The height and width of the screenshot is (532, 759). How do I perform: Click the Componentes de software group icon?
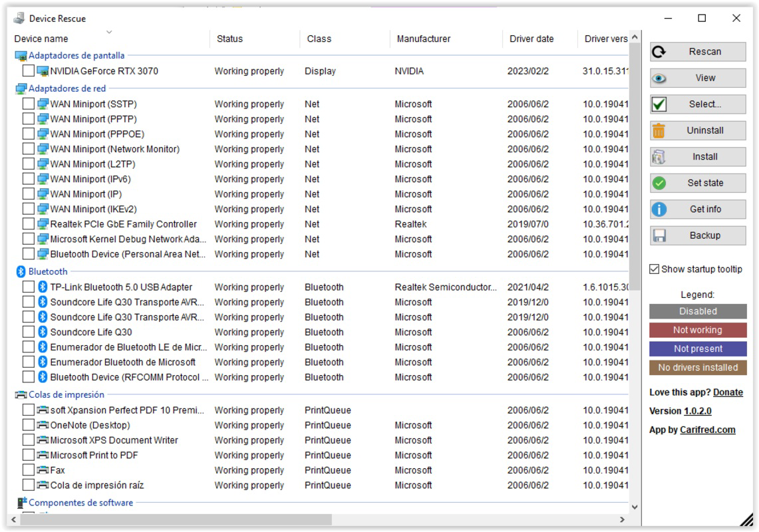(22, 503)
